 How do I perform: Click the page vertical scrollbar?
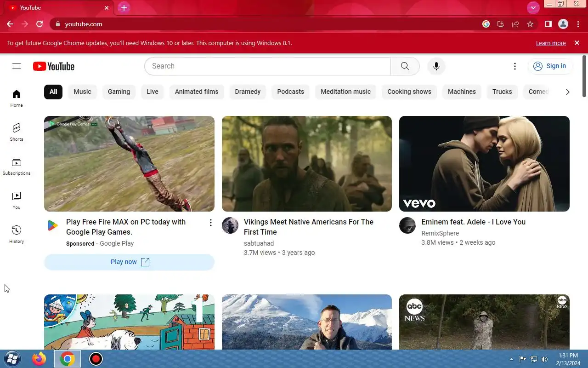pos(584,76)
